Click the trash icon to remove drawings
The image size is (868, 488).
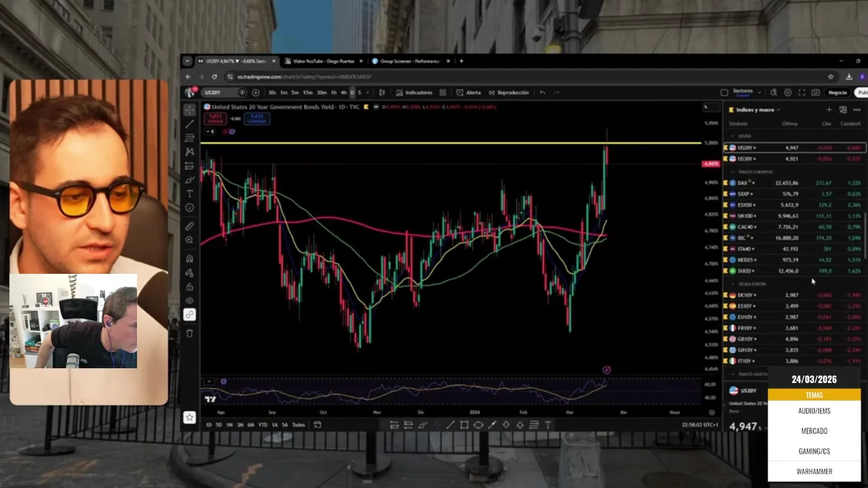click(189, 333)
